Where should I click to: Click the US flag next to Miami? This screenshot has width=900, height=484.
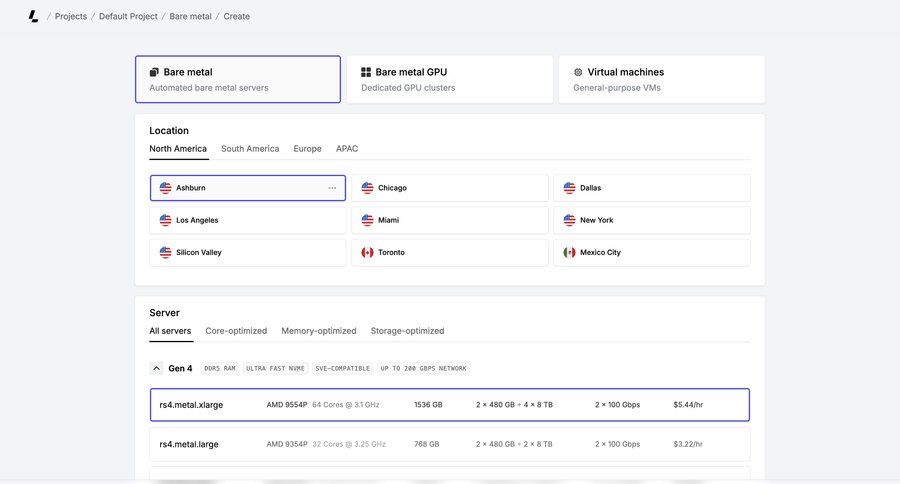click(x=367, y=220)
